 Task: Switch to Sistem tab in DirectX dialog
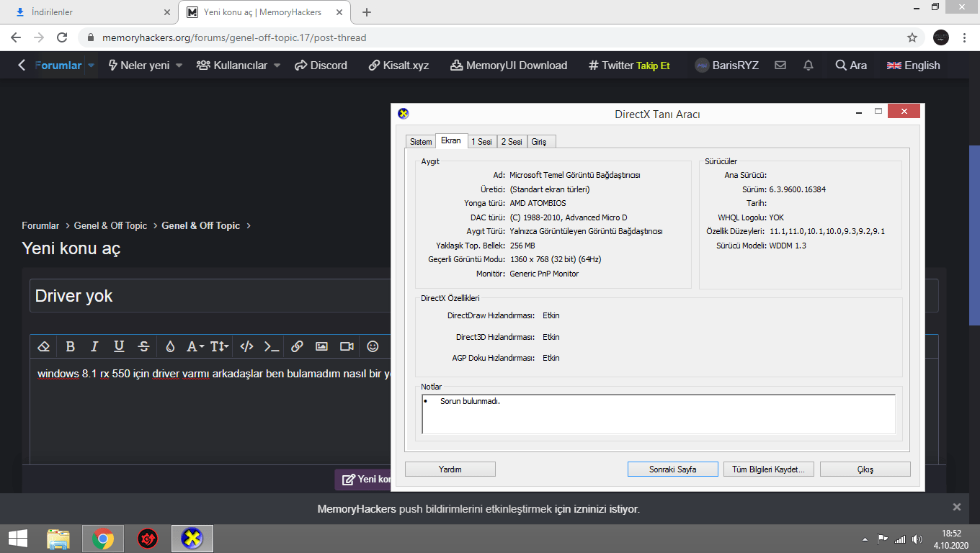421,142
